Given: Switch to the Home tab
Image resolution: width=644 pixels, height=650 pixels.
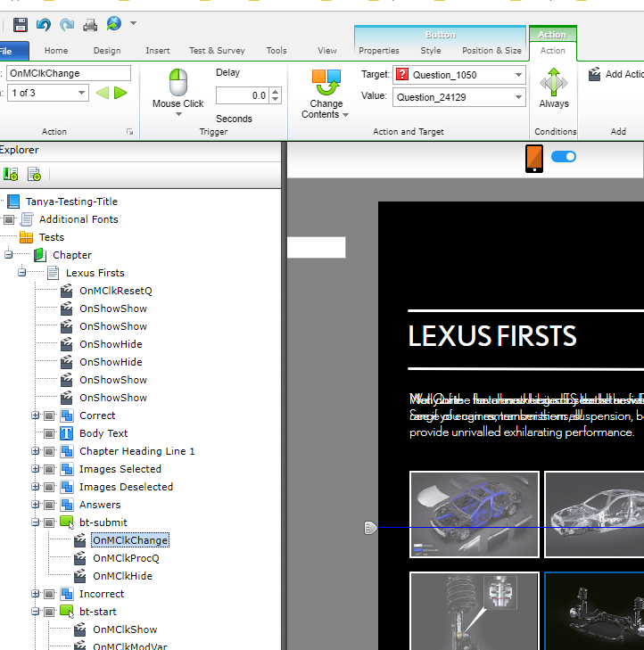Looking at the screenshot, I should 56,51.
